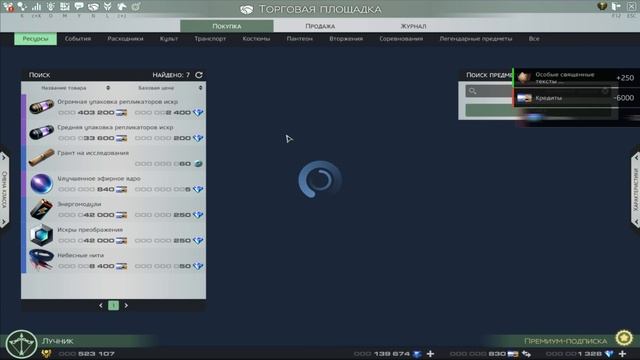Click the 403 200 credits price
Viewport: 640px width, 360px height.
click(93, 113)
